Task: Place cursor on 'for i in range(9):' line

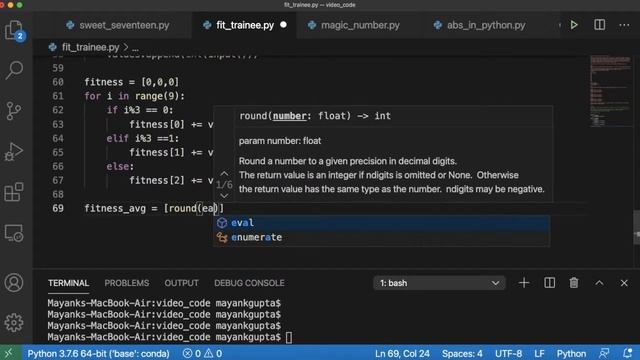Action: click(134, 96)
